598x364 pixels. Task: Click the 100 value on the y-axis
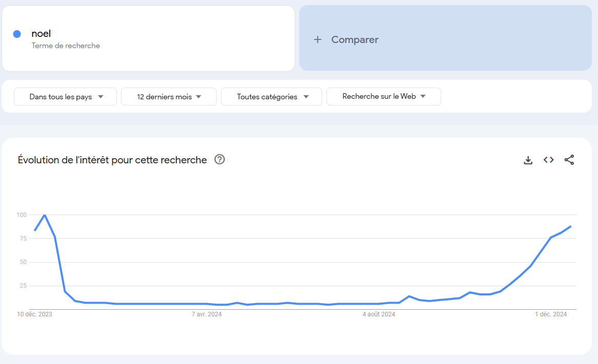[21, 215]
